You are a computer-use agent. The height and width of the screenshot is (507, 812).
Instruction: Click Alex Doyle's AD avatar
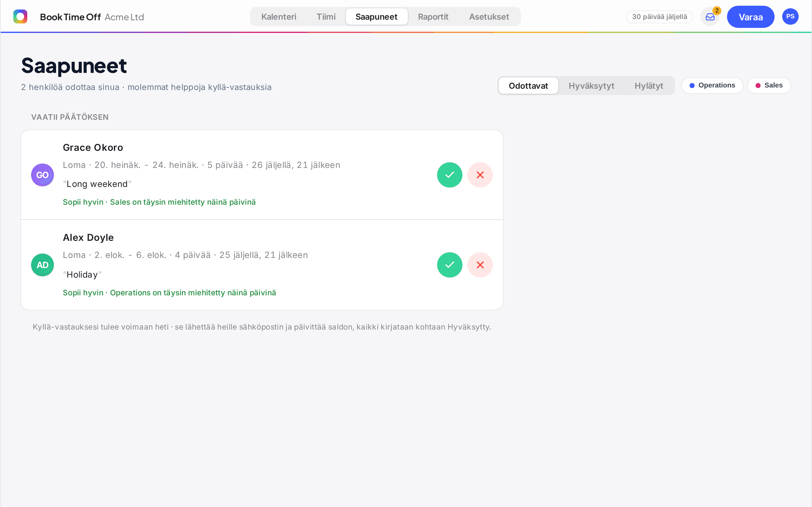click(x=42, y=265)
